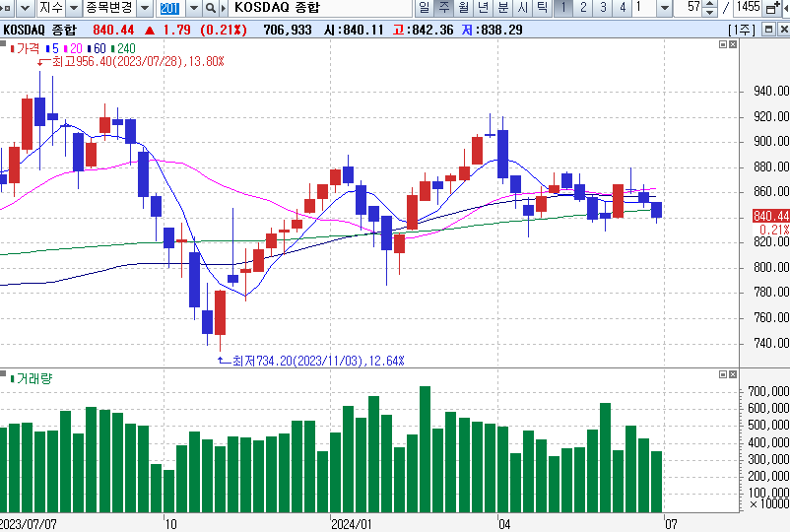Select 분 (minute) chart period

(502, 8)
